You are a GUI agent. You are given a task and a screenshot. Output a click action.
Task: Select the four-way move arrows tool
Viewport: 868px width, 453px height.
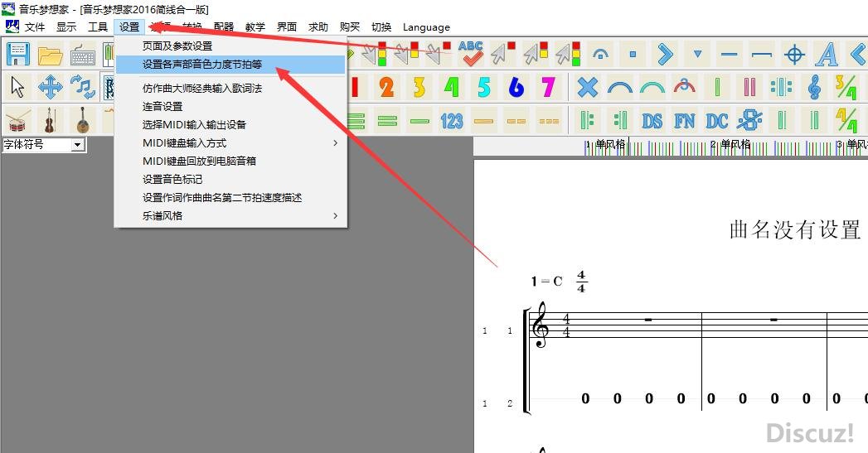[x=50, y=88]
